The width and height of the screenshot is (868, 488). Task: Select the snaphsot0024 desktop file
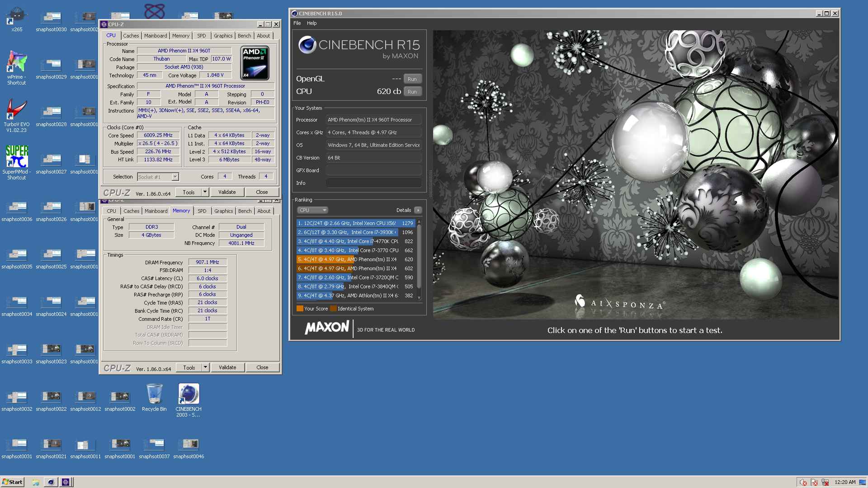point(51,306)
